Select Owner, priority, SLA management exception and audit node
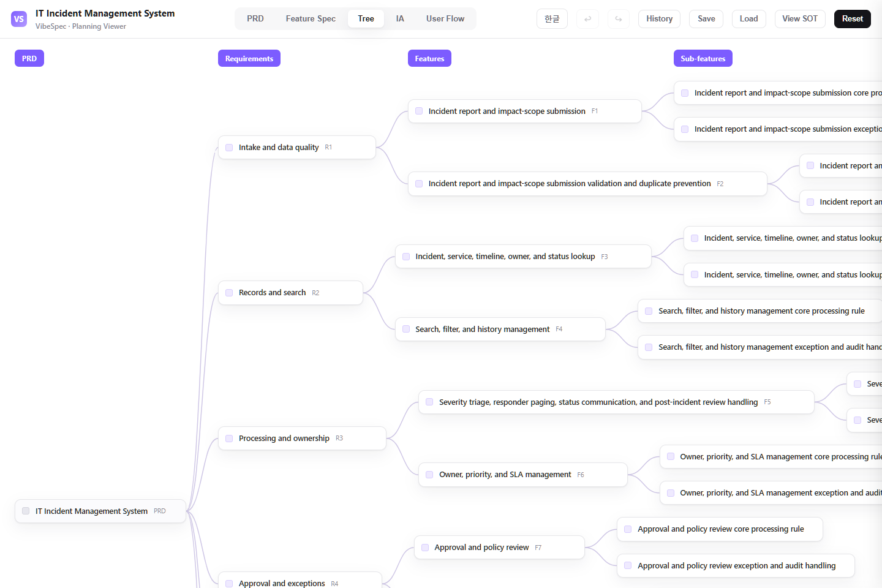 771,493
